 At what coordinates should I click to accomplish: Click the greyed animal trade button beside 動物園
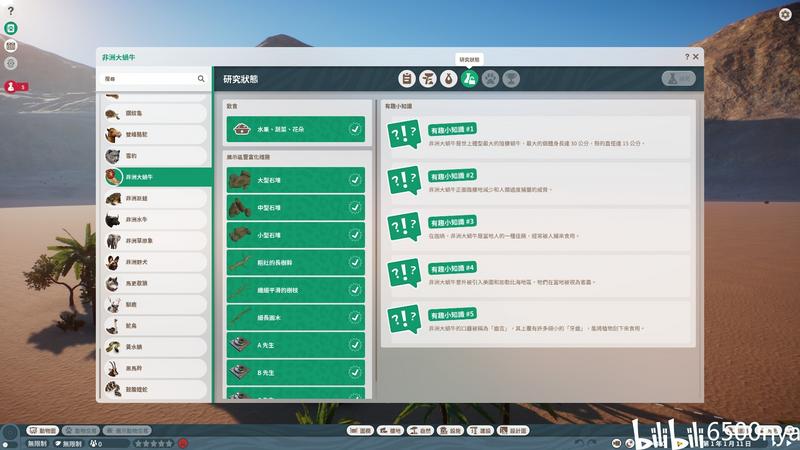click(81, 431)
